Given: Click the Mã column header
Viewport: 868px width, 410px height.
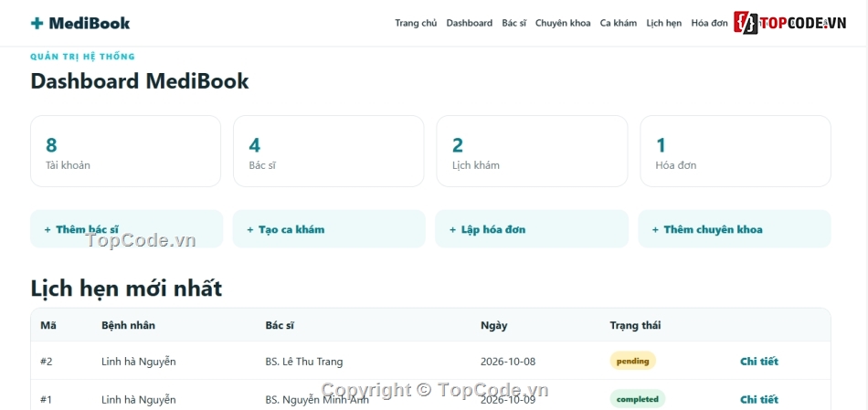Looking at the screenshot, I should tap(48, 325).
